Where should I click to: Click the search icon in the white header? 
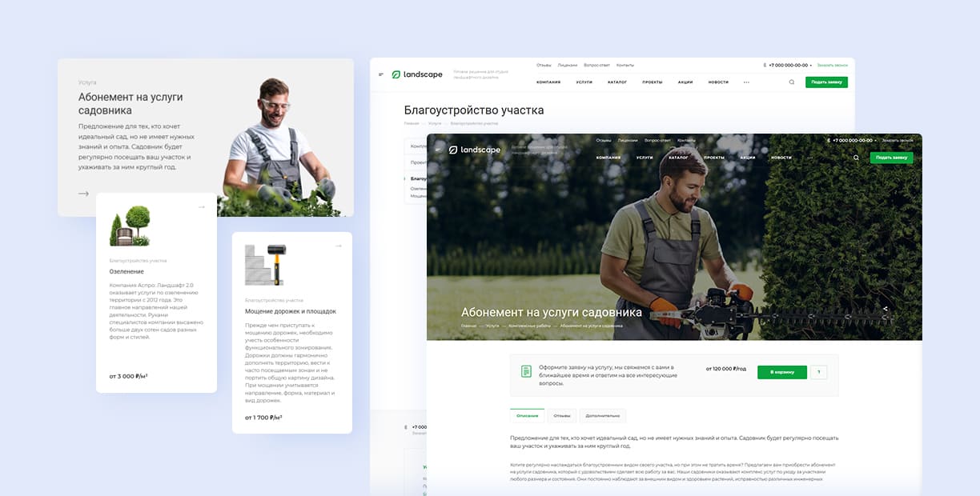pyautogui.click(x=792, y=82)
